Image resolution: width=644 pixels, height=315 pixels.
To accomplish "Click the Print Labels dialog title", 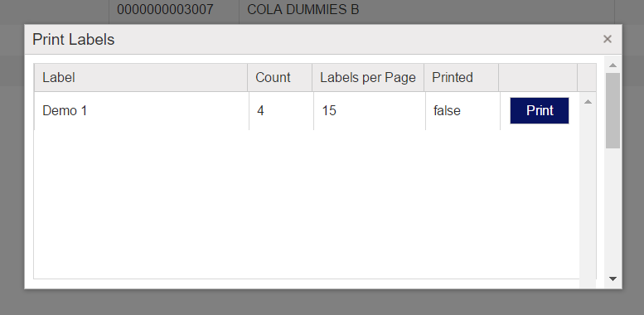I will tap(74, 40).
